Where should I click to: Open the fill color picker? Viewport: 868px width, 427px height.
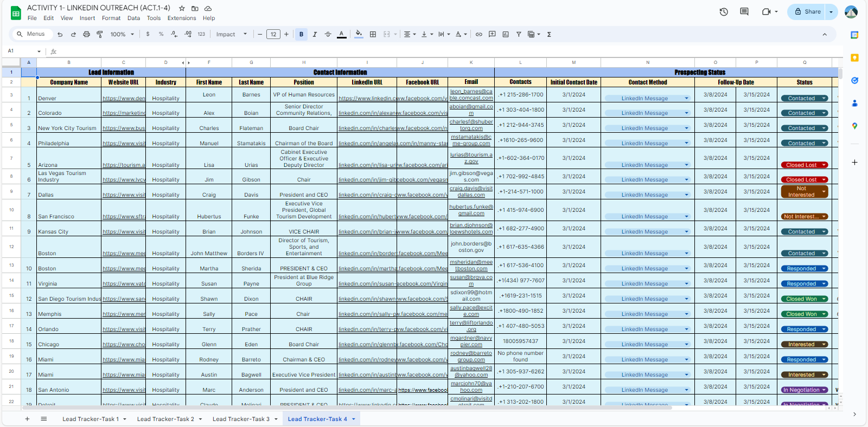click(x=359, y=34)
